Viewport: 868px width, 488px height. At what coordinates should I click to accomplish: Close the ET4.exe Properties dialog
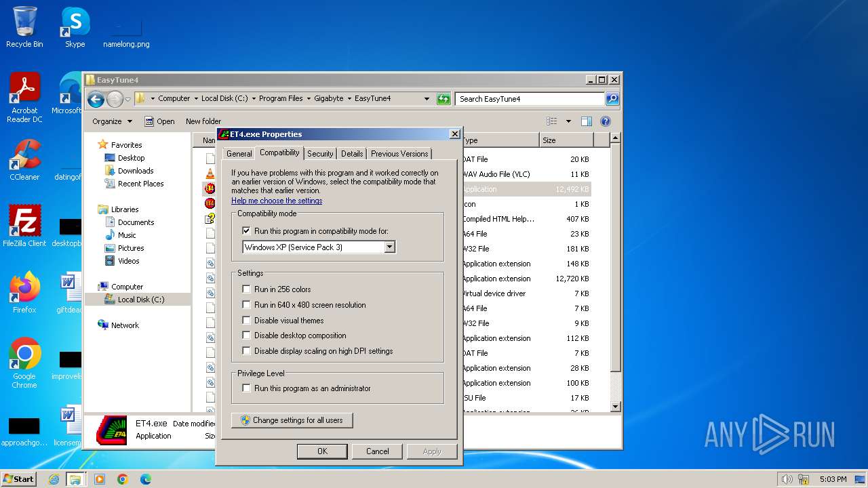point(455,134)
